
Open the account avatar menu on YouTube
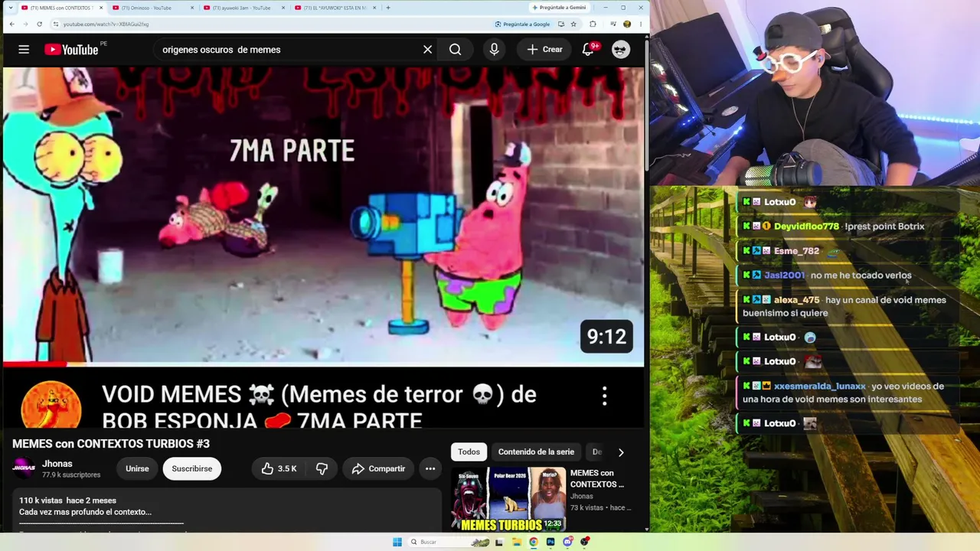click(x=621, y=50)
